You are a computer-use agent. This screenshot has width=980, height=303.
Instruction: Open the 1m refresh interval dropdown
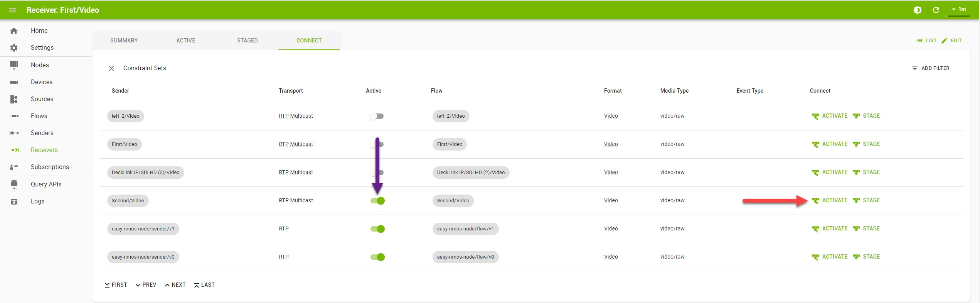point(958,9)
